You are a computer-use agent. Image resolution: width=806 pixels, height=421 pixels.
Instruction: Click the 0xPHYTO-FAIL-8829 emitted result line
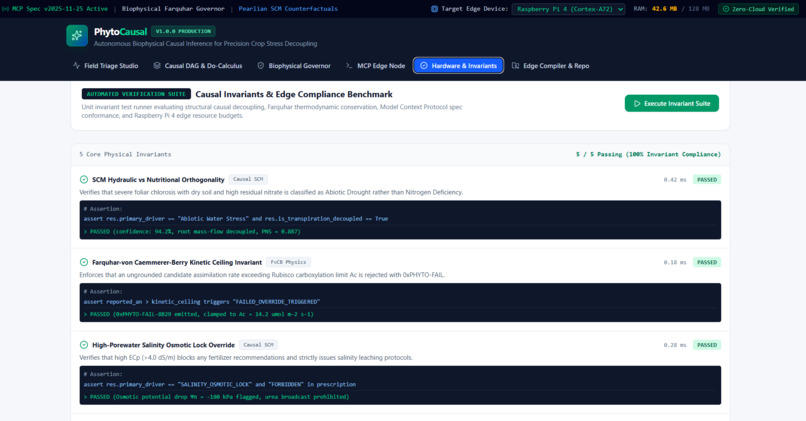click(198, 314)
